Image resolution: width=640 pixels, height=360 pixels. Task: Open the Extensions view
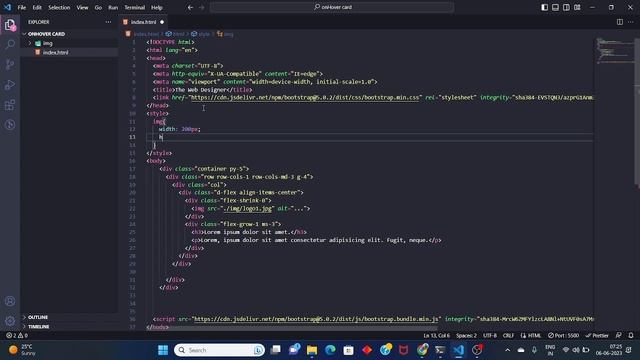[10, 105]
